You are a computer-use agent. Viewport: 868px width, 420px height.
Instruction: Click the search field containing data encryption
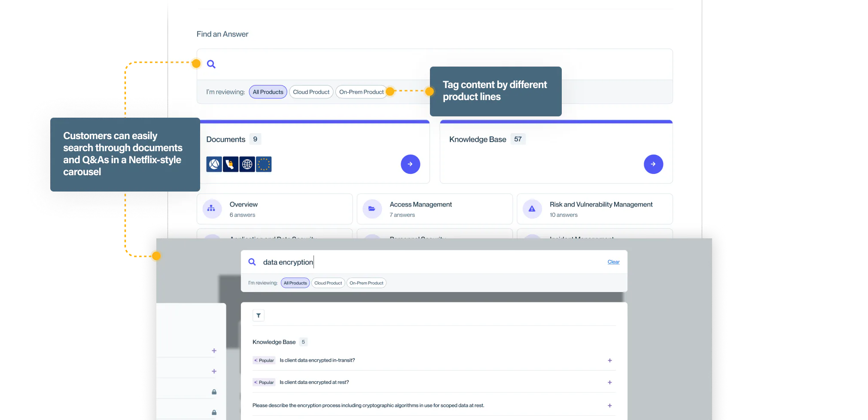(x=434, y=262)
